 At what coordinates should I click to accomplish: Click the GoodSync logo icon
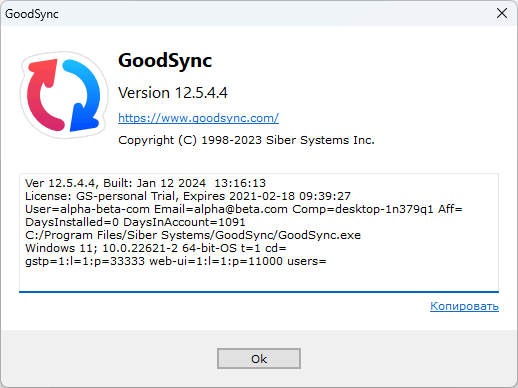tap(64, 95)
